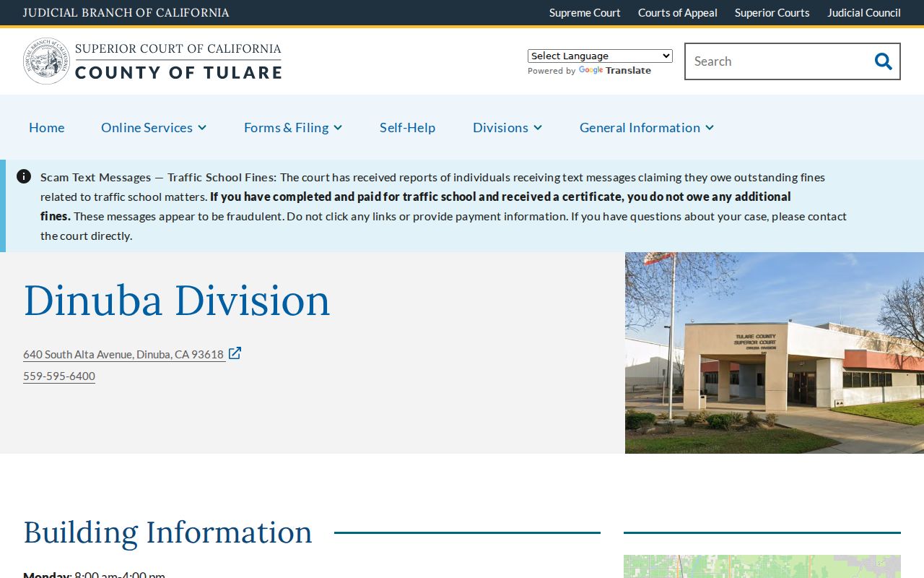
Task: Open the Select Language dropdown
Action: [600, 56]
